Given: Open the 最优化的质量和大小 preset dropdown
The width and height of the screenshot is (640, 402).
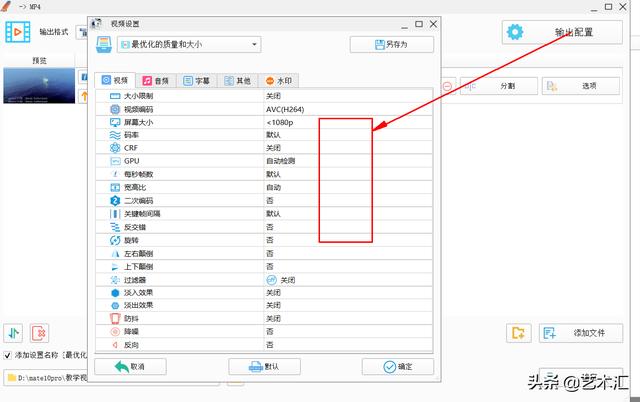Looking at the screenshot, I should tap(189, 44).
